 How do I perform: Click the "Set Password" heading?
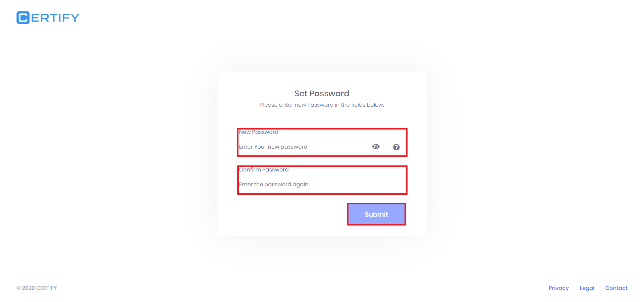coord(322,93)
